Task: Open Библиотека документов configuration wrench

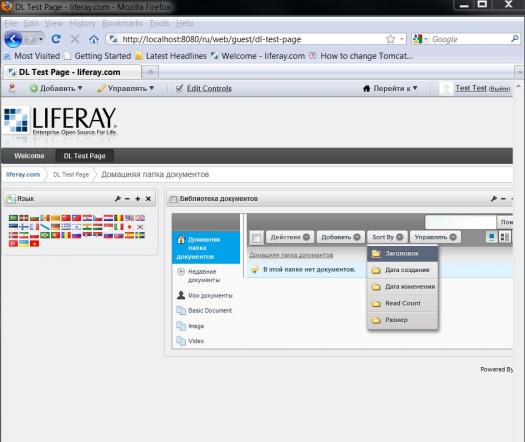Action: [x=494, y=199]
